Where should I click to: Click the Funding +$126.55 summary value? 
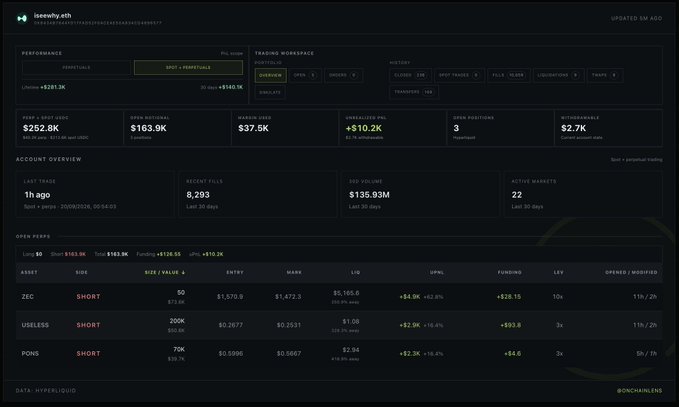(169, 254)
